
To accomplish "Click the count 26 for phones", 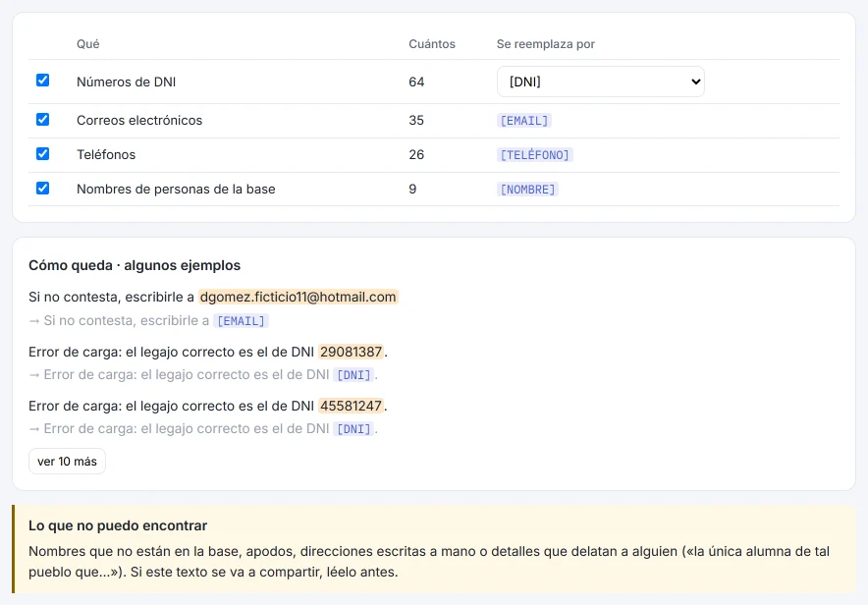I will coord(416,154).
